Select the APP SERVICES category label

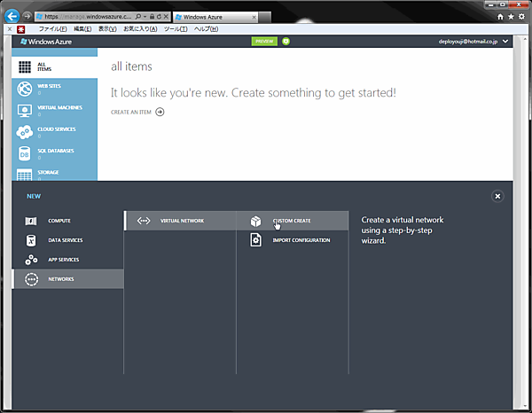[64, 260]
